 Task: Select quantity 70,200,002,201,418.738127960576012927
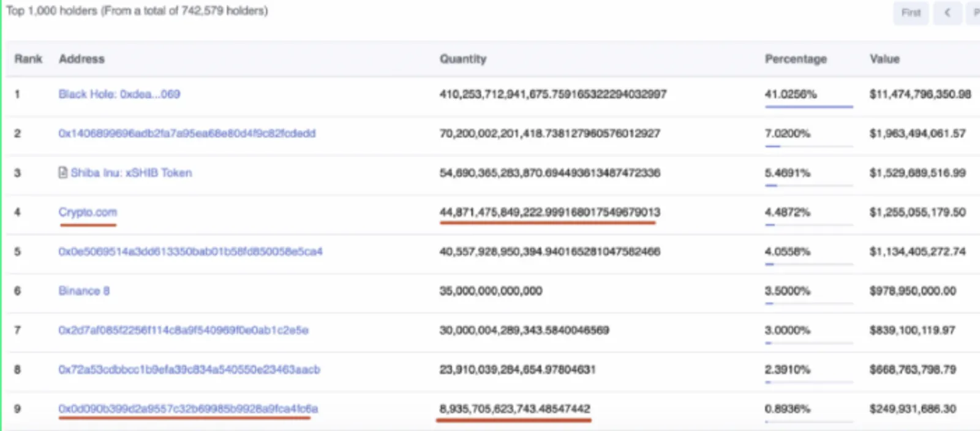click(x=549, y=133)
